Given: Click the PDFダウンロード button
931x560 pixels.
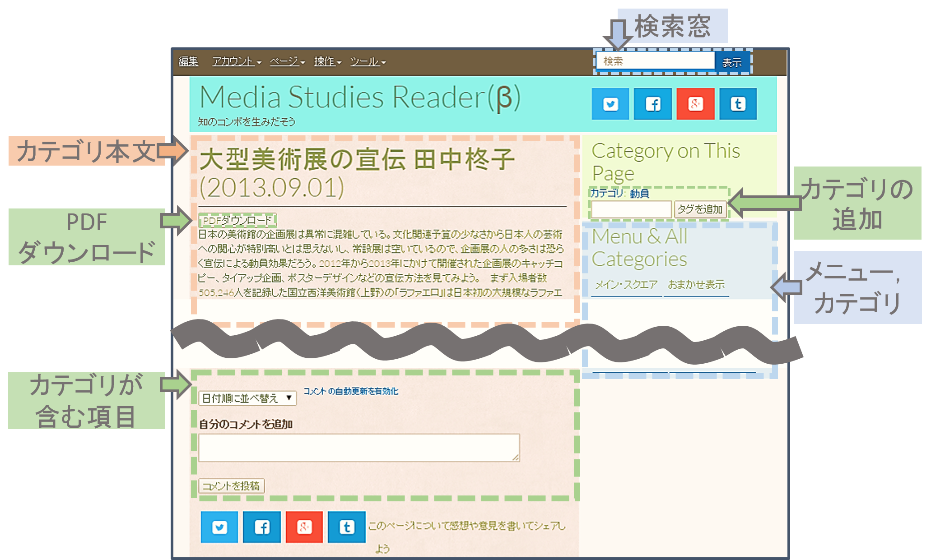Looking at the screenshot, I should 237,220.
